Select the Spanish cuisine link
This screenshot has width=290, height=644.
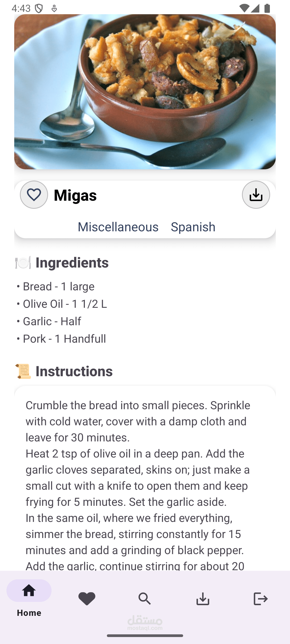(x=193, y=227)
